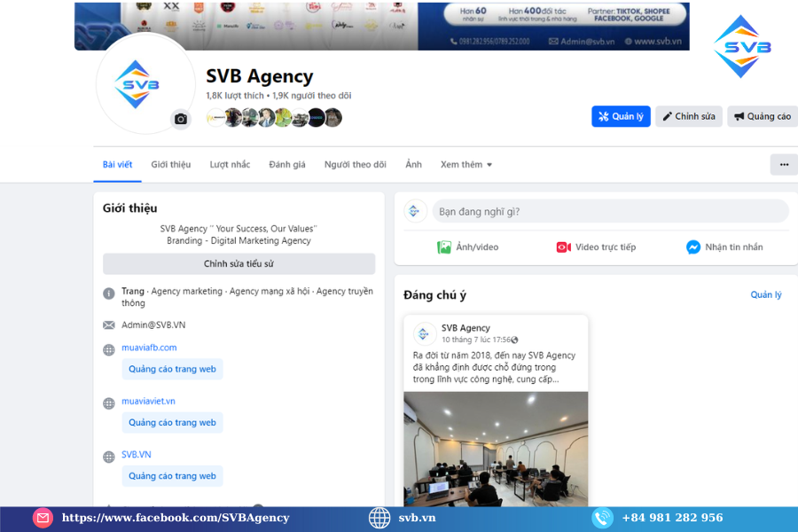798x532 pixels.
Task: Open the muaviaviet.vn link
Action: [149, 401]
